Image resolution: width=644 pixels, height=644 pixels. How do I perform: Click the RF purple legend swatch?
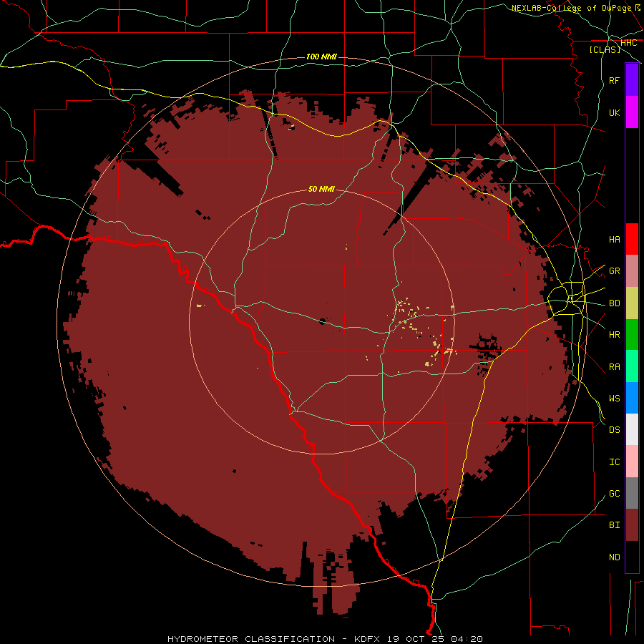632,79
